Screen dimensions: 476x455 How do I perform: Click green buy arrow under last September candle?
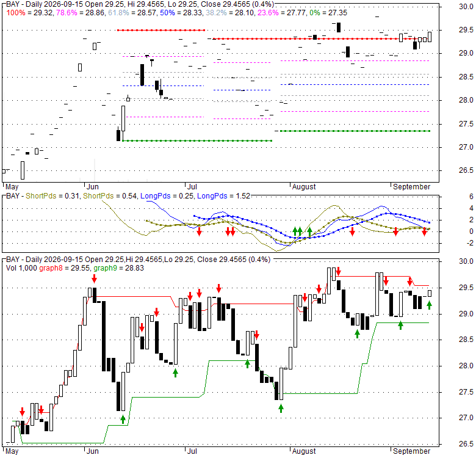429,305
